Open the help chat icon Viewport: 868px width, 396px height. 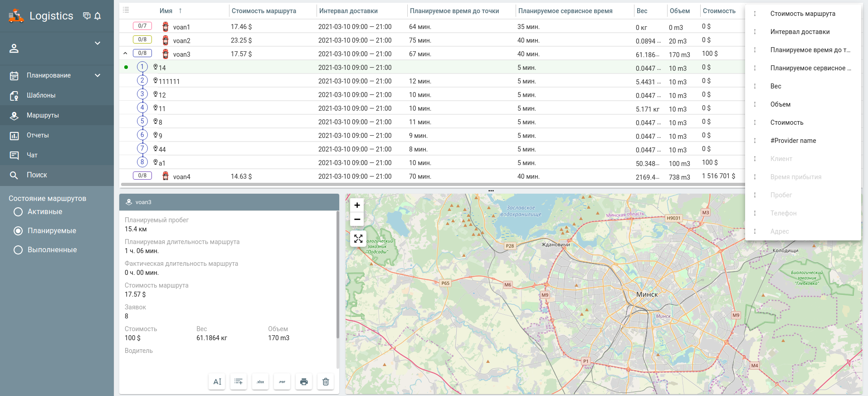click(87, 16)
